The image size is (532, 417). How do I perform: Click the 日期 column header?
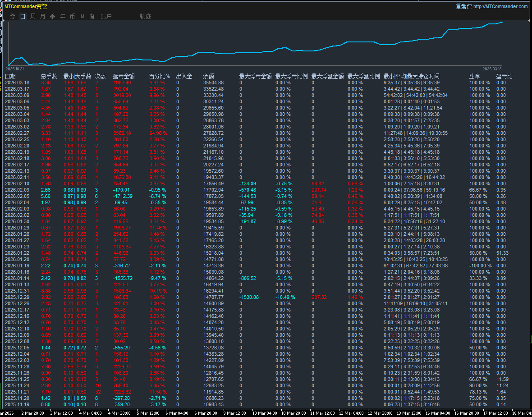click(x=10, y=76)
